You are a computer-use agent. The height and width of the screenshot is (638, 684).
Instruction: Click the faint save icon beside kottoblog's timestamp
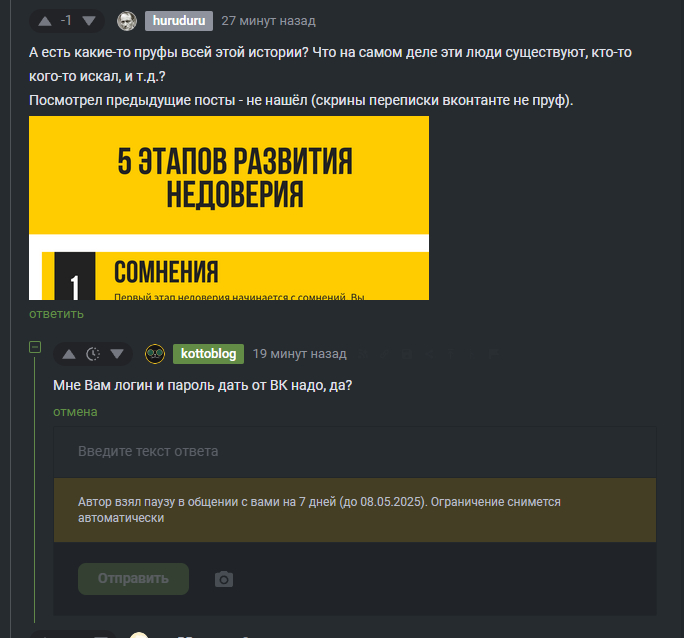[407, 354]
